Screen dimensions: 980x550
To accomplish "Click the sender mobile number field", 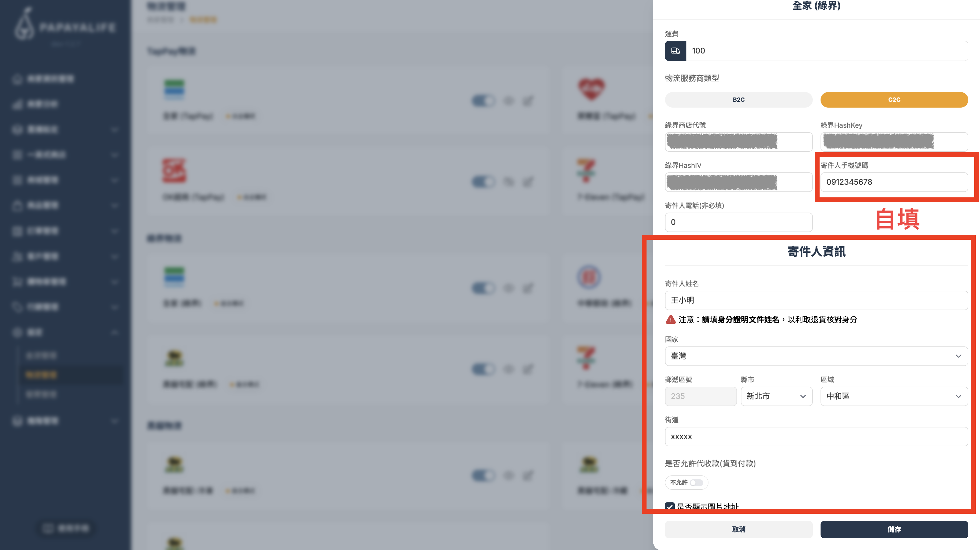I will pyautogui.click(x=894, y=182).
